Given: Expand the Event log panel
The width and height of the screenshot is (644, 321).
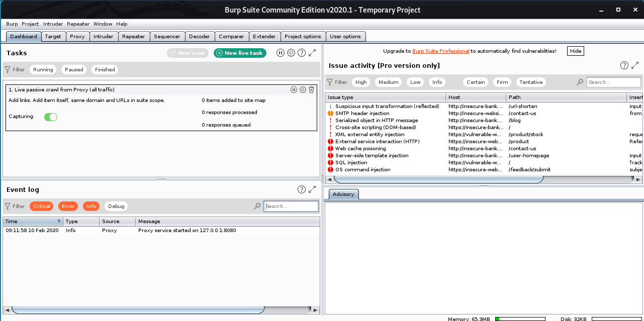Looking at the screenshot, I should tap(312, 189).
